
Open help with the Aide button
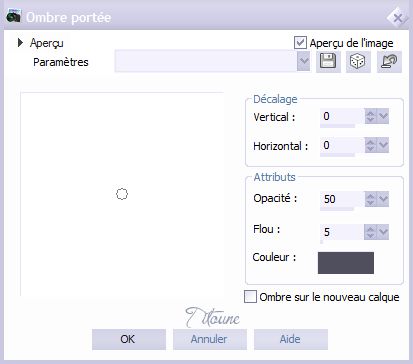point(291,339)
